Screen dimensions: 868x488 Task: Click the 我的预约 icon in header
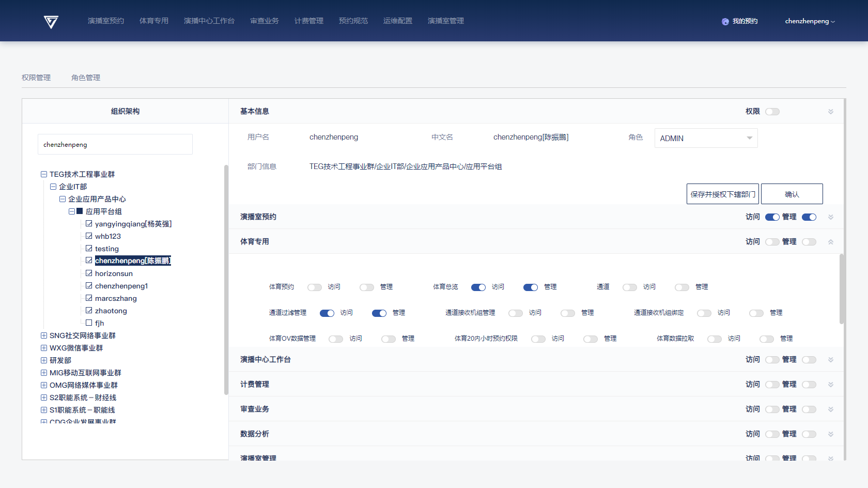pyautogui.click(x=725, y=22)
